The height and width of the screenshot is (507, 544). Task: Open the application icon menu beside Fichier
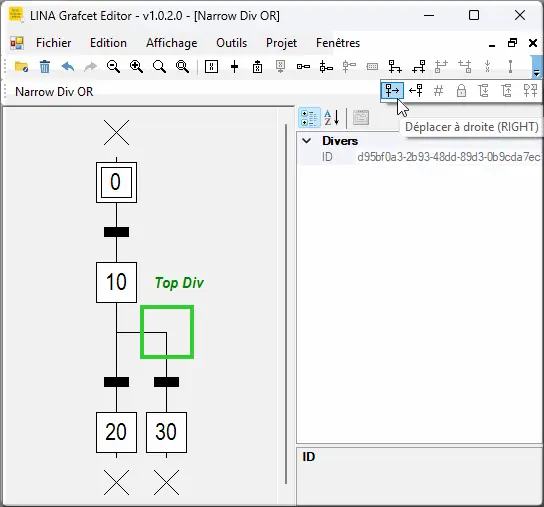tap(17, 43)
